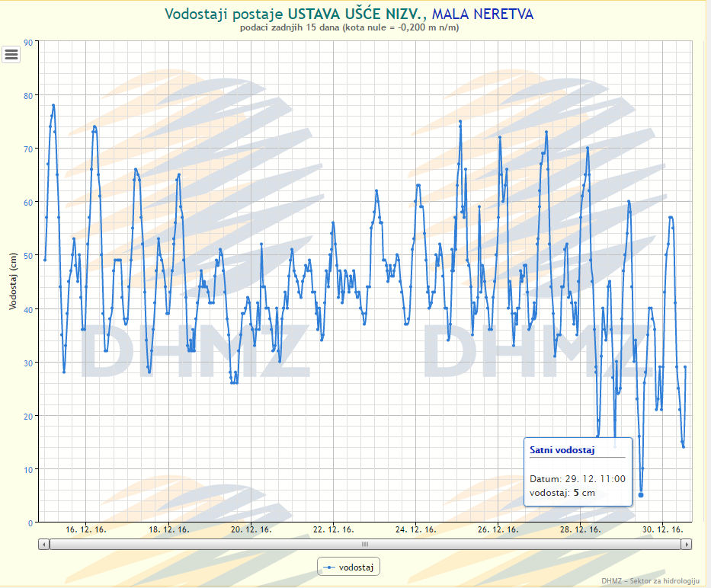The height and width of the screenshot is (588, 711).
Task: Click the Vodostaj (cm) y-axis title
Action: [13, 282]
